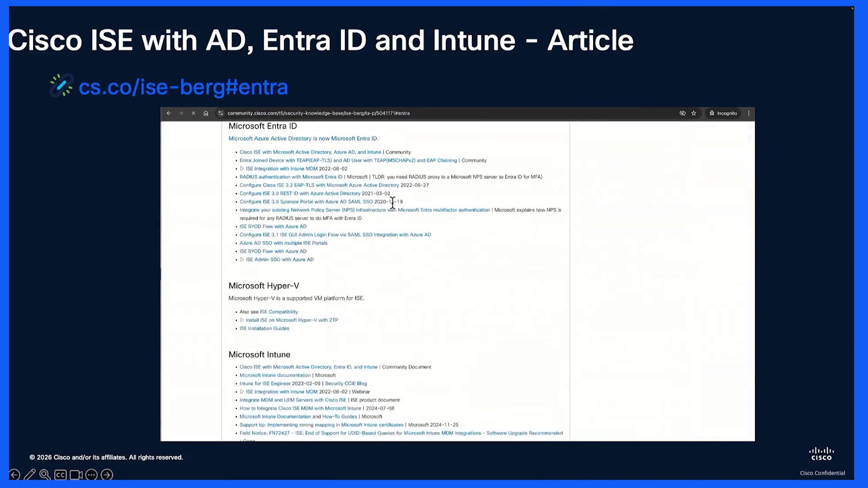This screenshot has height=488, width=868.
Task: Open slideshow more options ellipsis menu
Action: [x=91, y=474]
